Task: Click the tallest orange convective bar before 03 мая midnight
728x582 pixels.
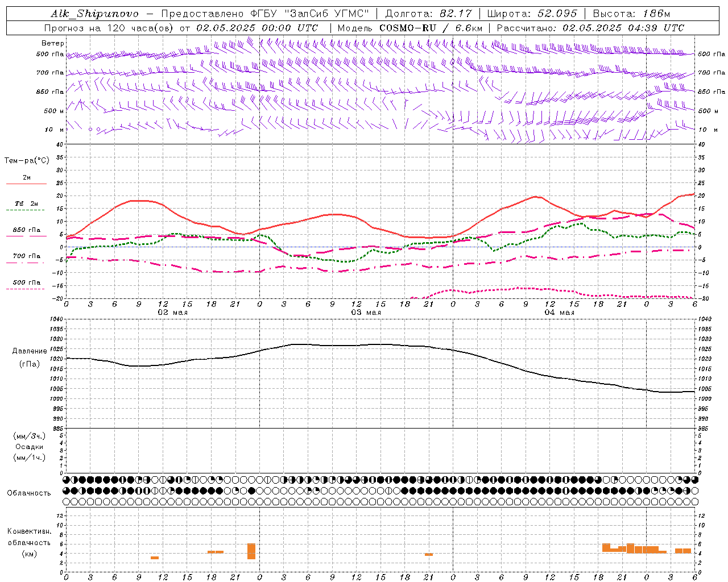Action: tap(251, 551)
